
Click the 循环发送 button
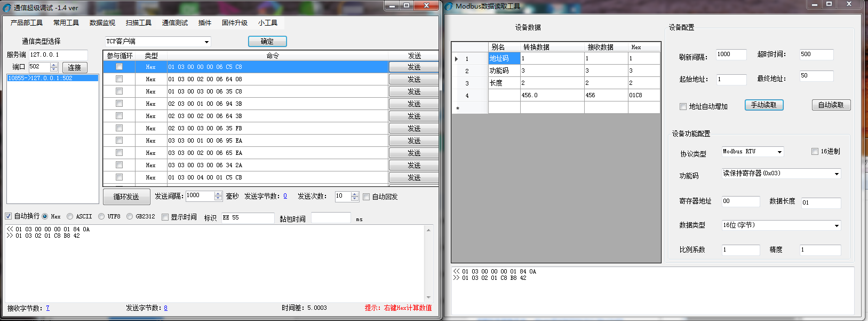(126, 197)
